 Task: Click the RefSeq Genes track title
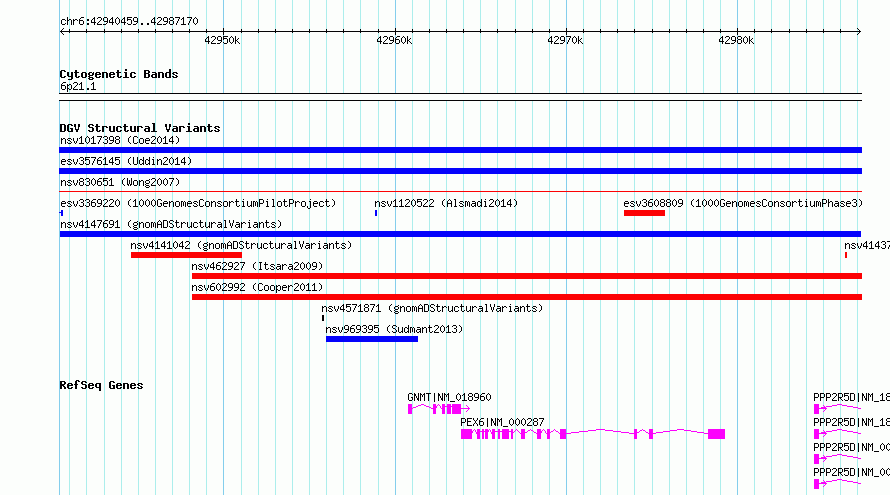[101, 385]
